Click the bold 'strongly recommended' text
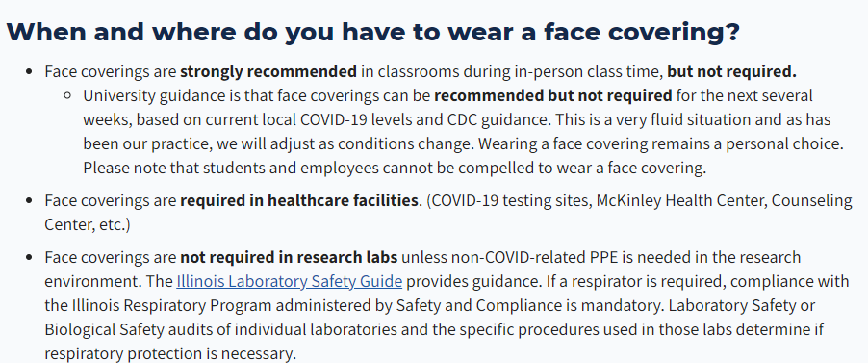868x363 pixels. pyautogui.click(x=268, y=72)
